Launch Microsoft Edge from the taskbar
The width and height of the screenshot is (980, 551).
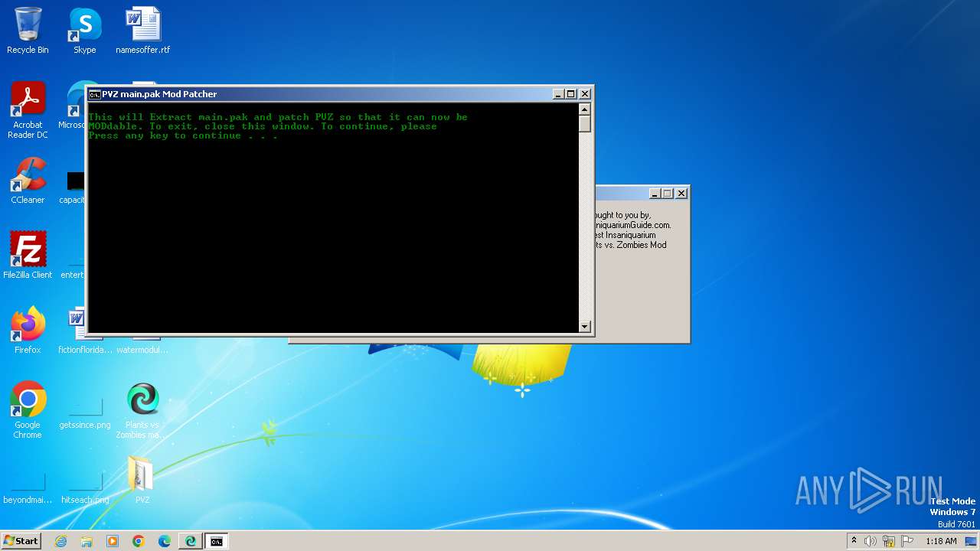pos(165,541)
